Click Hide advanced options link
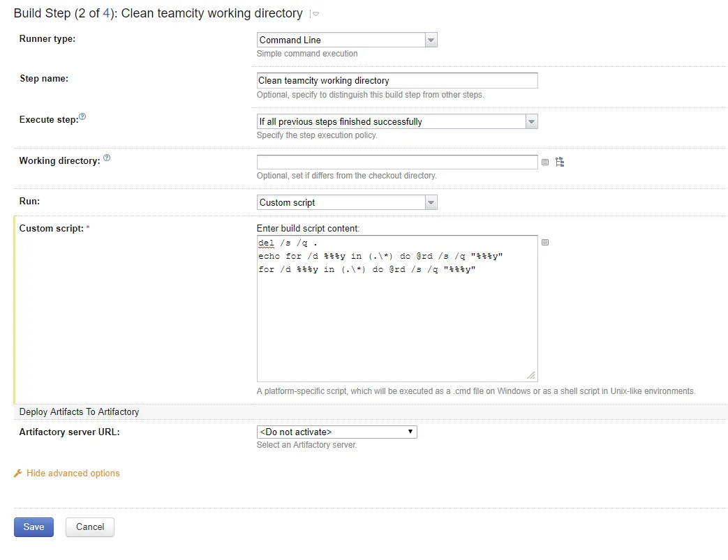Screen dimensions: 728x560 73,474
